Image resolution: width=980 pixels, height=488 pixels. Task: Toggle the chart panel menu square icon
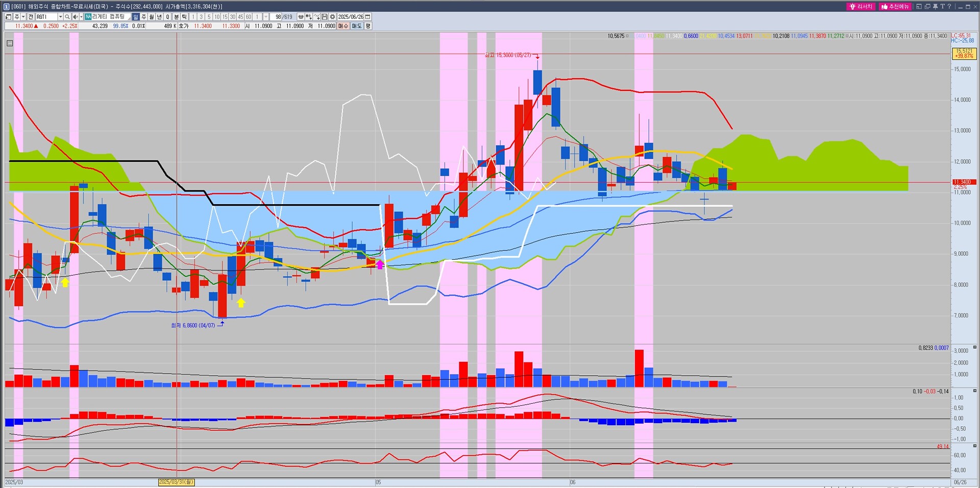(9, 43)
